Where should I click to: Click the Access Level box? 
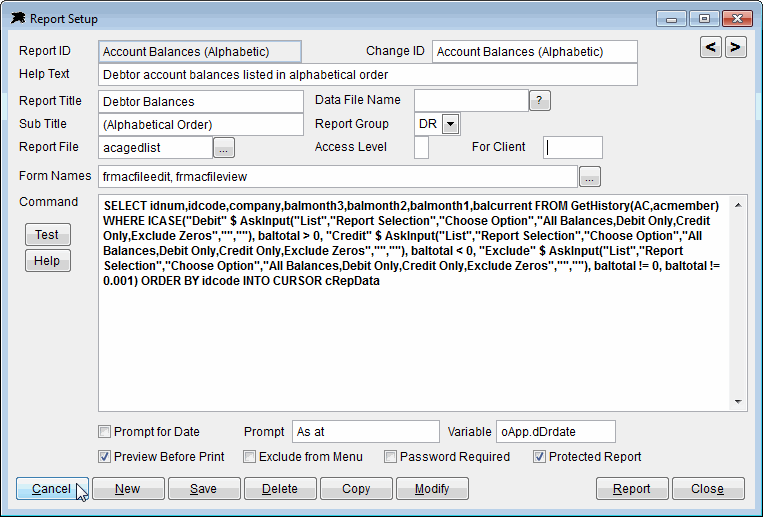[x=421, y=148]
